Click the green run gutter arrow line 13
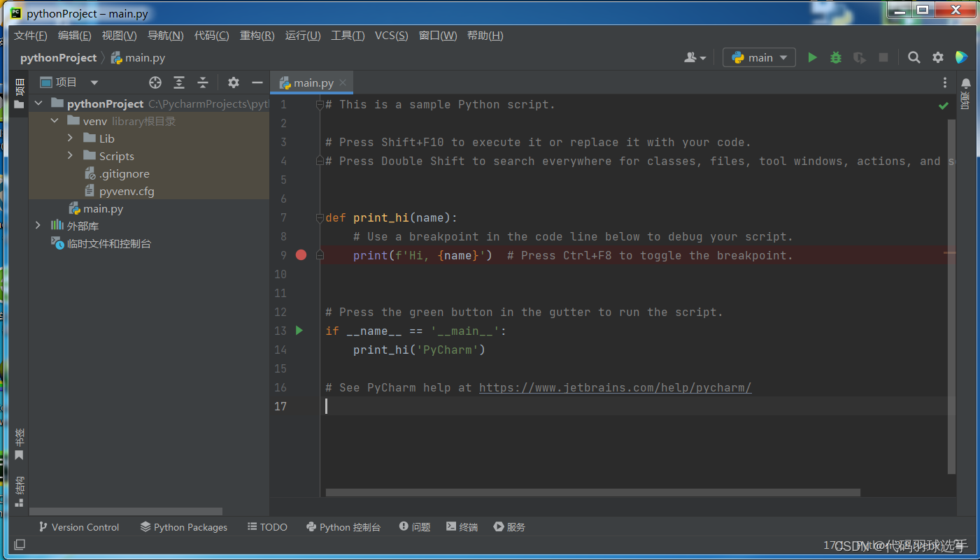980x560 pixels. 299,331
